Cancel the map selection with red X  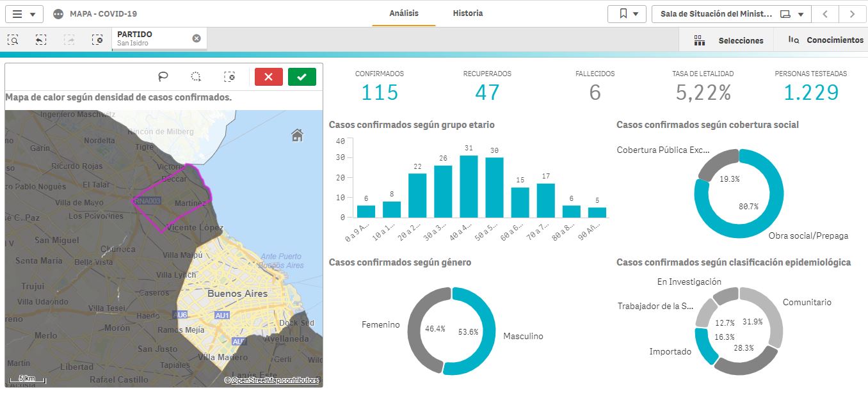coord(268,77)
